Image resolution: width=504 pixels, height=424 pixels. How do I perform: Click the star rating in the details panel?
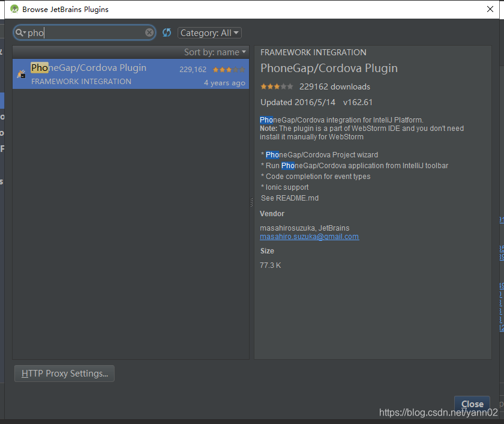click(x=277, y=86)
